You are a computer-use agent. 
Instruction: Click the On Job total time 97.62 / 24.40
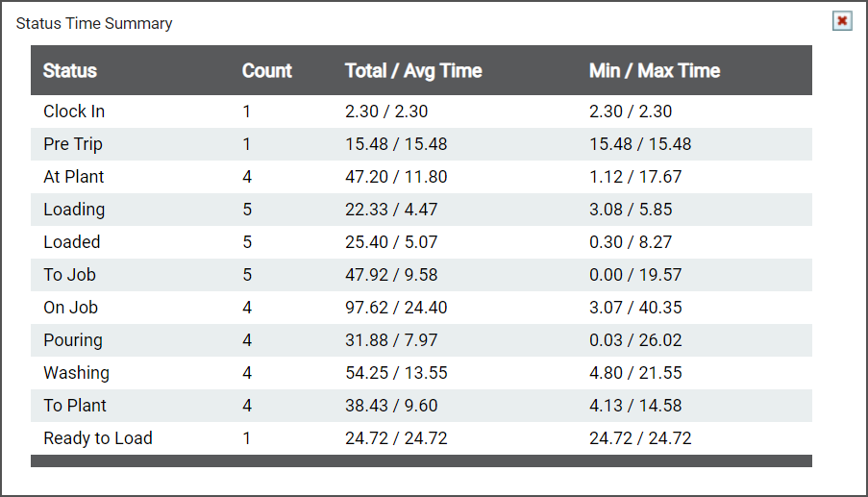coord(396,308)
